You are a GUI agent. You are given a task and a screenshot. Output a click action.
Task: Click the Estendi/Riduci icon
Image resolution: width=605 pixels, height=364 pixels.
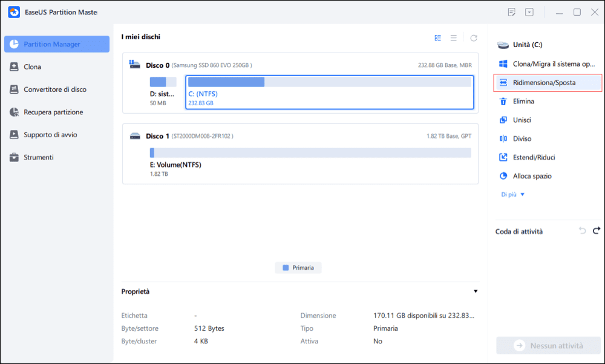point(503,157)
